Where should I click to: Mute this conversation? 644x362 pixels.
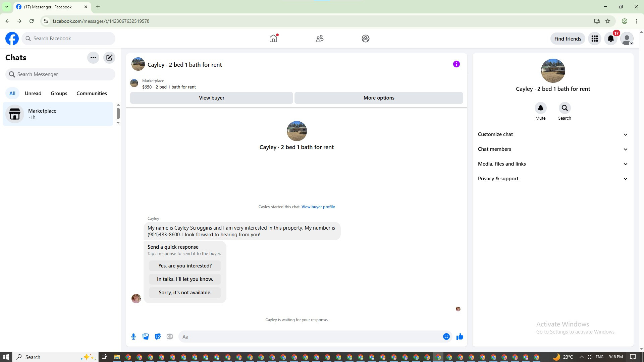pos(540,108)
